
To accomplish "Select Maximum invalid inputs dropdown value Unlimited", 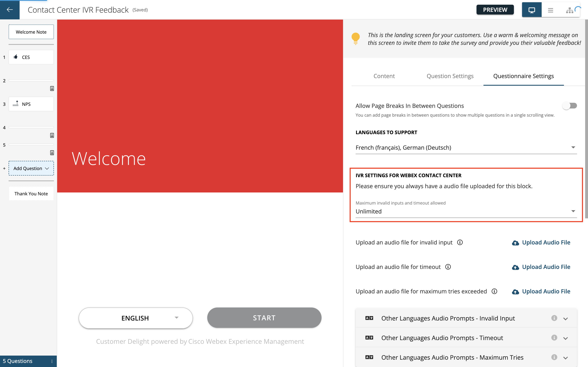I will 465,211.
